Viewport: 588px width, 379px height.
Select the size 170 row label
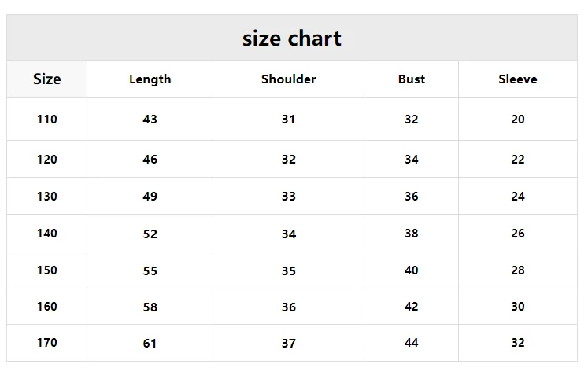[47, 343]
